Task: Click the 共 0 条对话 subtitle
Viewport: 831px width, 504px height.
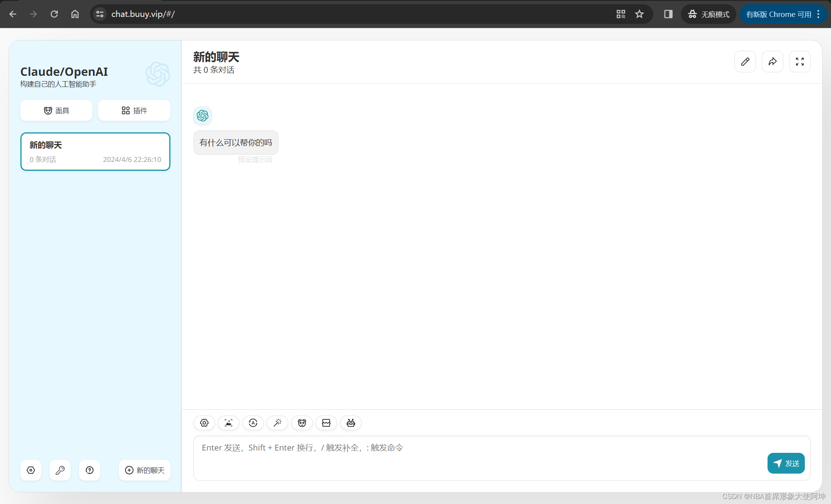Action: [214, 70]
